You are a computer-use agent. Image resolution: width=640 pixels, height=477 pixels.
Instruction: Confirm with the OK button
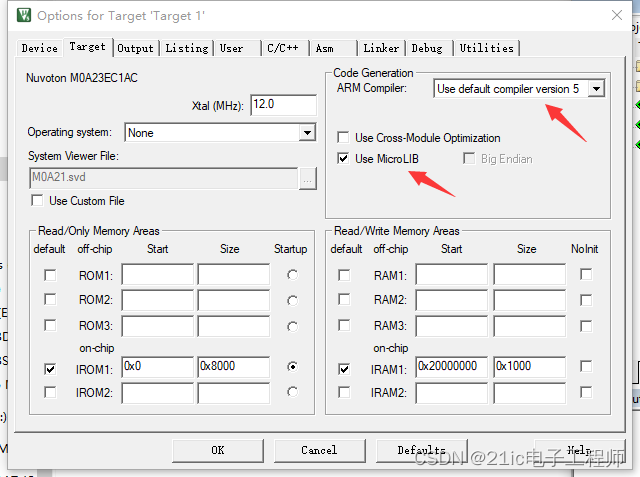click(218, 450)
